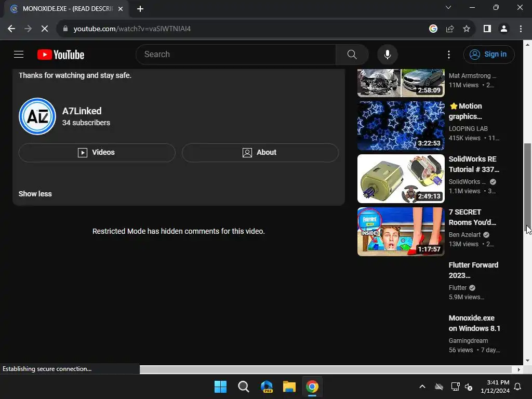Click the LOOPING LAB channel name
The image size is (532, 399).
468,129
